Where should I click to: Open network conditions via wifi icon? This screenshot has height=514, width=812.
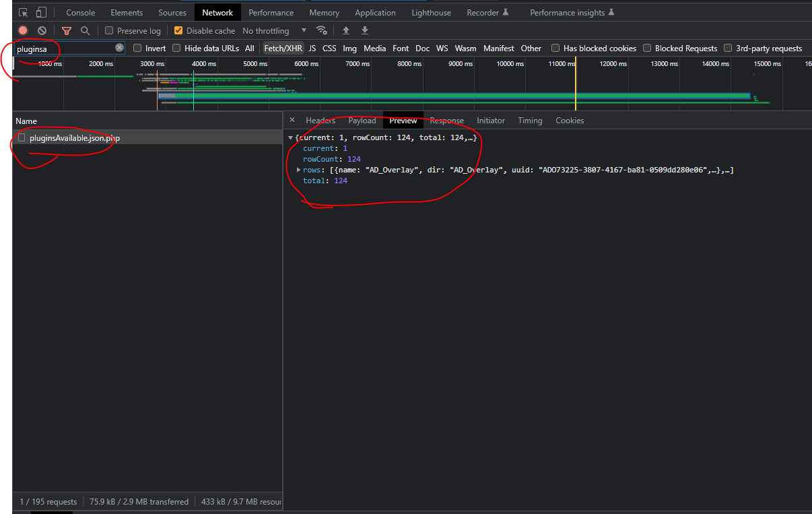pyautogui.click(x=322, y=30)
